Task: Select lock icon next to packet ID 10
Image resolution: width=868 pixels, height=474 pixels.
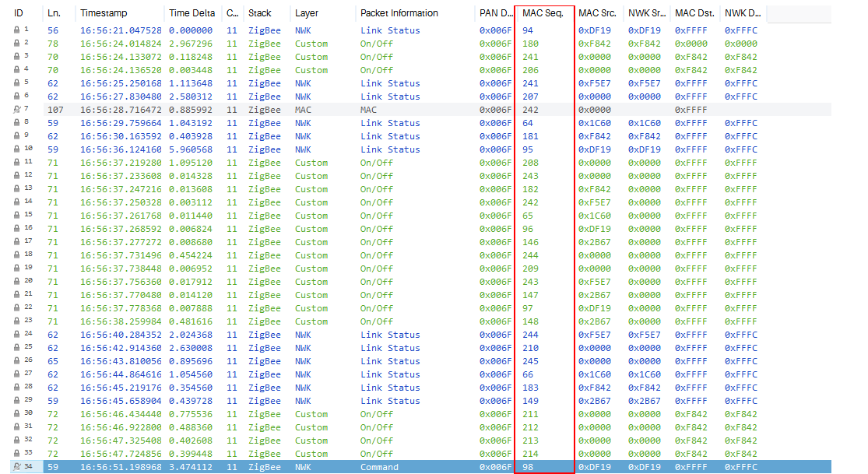Action: click(x=16, y=149)
